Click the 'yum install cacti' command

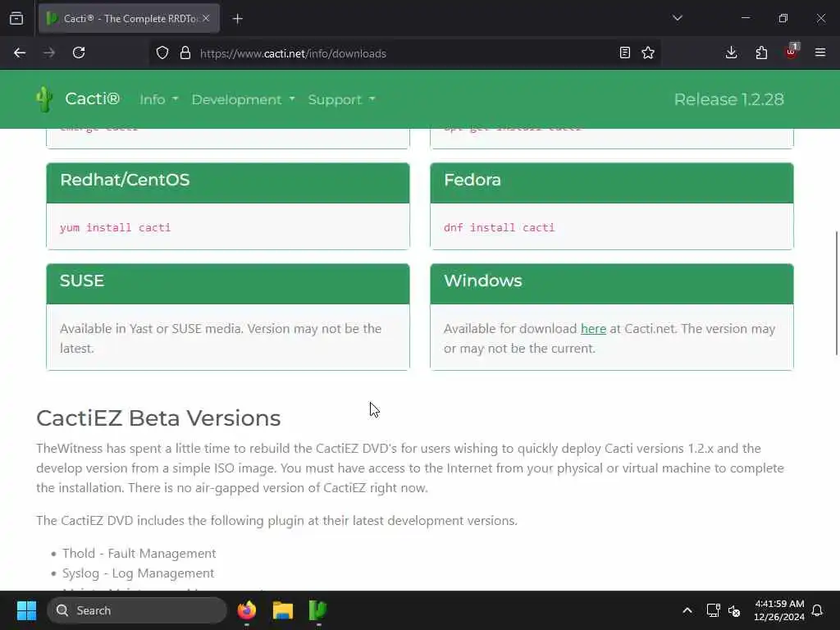coord(115,228)
